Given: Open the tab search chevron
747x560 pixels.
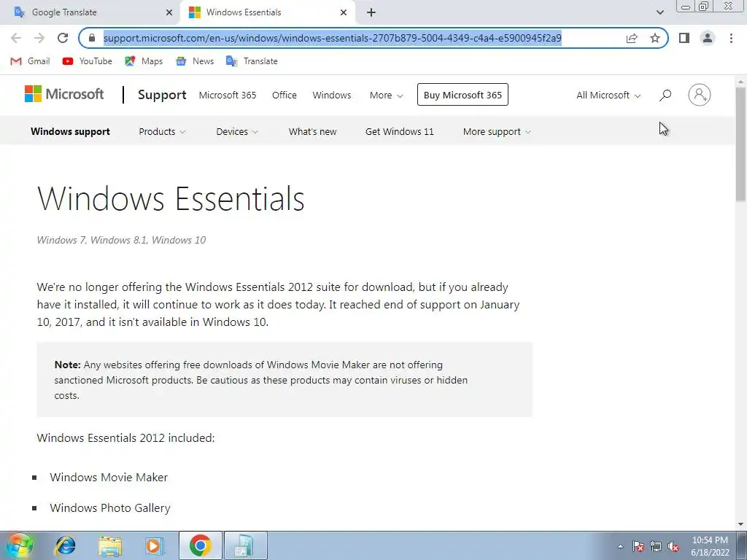Looking at the screenshot, I should pos(659,12).
